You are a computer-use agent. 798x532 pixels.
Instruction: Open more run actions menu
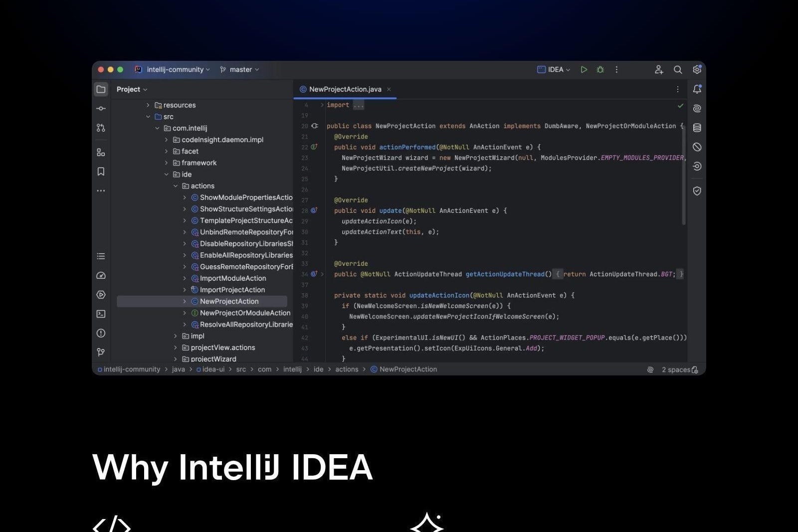pos(617,70)
